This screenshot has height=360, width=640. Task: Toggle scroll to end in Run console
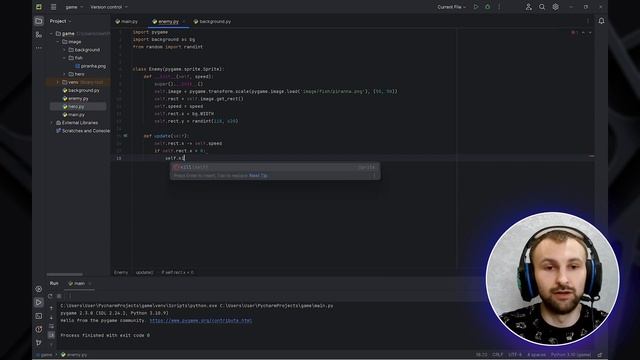tap(51, 335)
